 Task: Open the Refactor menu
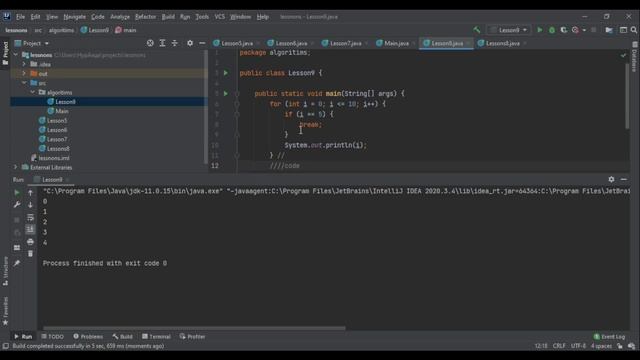point(145,17)
